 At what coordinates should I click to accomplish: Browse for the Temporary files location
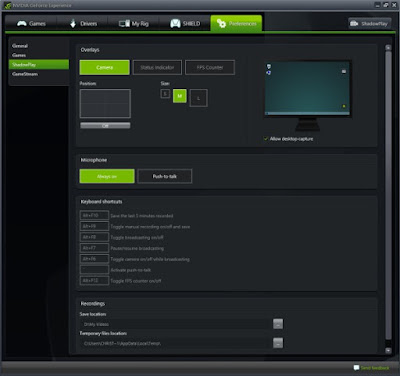tap(278, 343)
